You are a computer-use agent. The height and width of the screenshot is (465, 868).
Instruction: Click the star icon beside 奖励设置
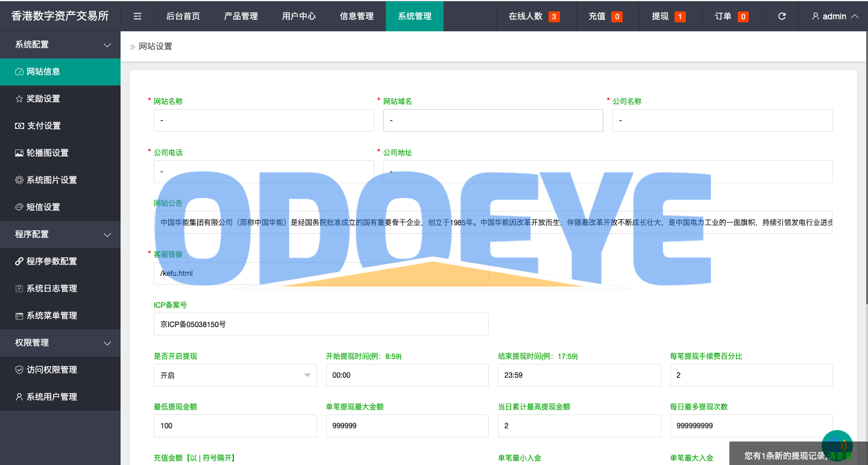[x=19, y=99]
